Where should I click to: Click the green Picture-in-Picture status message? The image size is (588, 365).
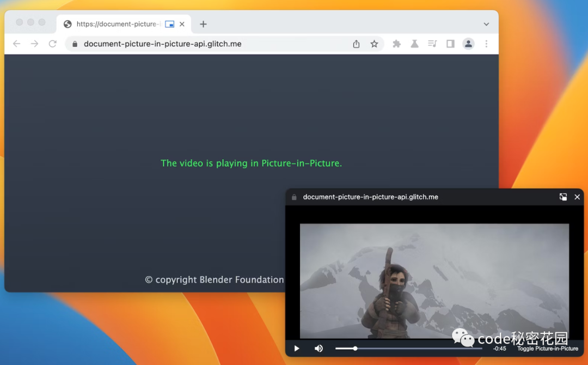click(x=251, y=163)
